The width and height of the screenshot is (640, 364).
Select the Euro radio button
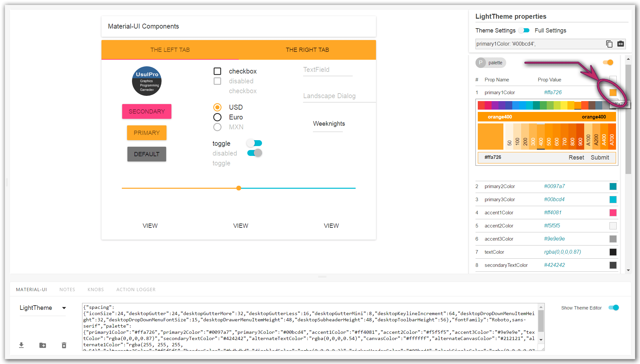[217, 117]
